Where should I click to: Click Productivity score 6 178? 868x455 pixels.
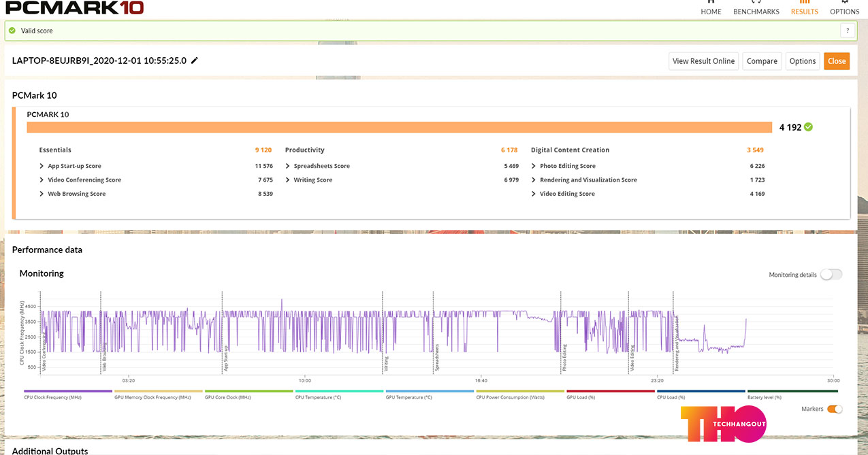509,150
